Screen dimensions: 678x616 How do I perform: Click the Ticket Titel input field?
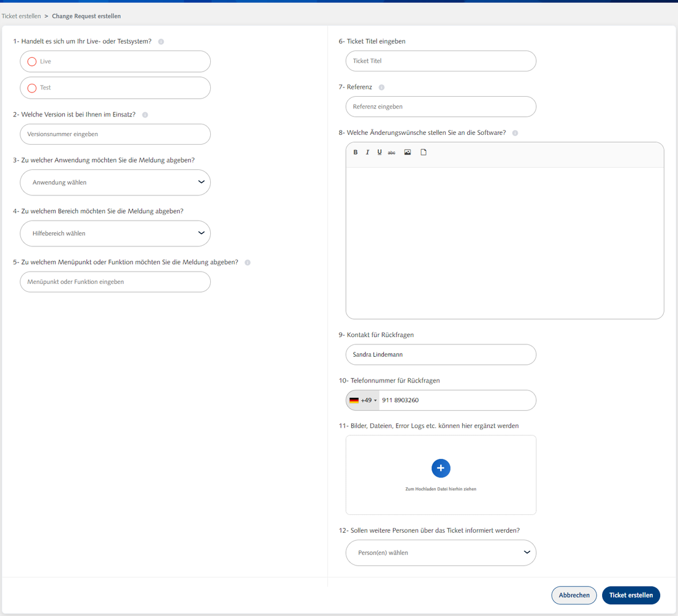[441, 61]
